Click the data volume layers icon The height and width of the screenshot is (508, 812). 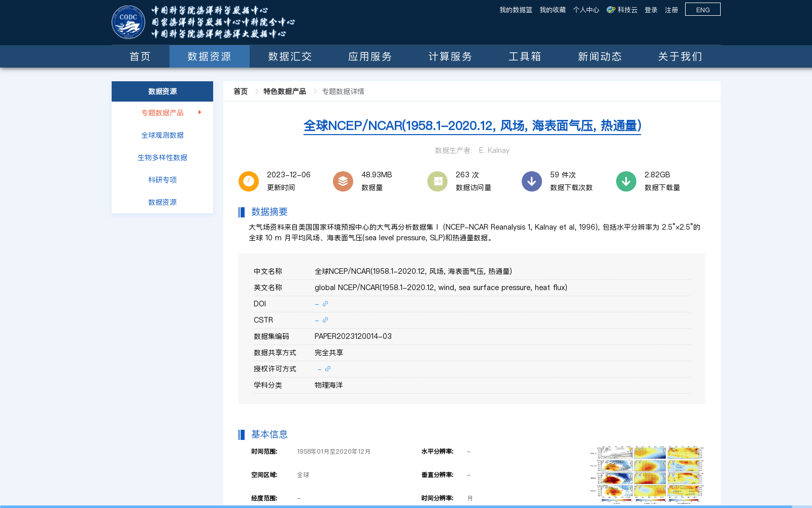(343, 181)
